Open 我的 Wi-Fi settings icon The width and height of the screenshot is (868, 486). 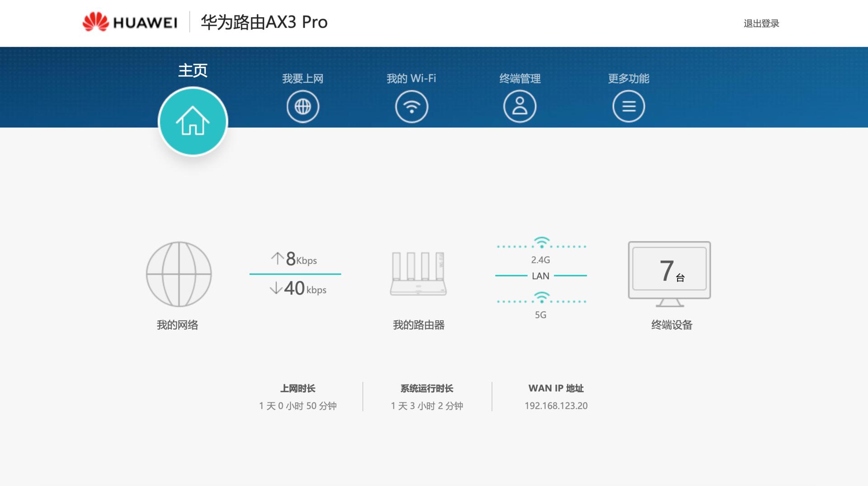[x=410, y=105]
